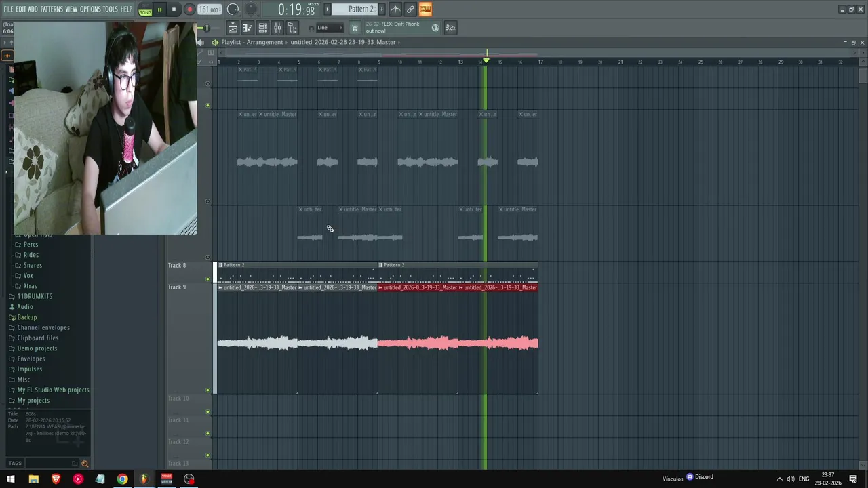The height and width of the screenshot is (488, 868).
Task: Open the PATTERNS menu
Action: coord(52,9)
